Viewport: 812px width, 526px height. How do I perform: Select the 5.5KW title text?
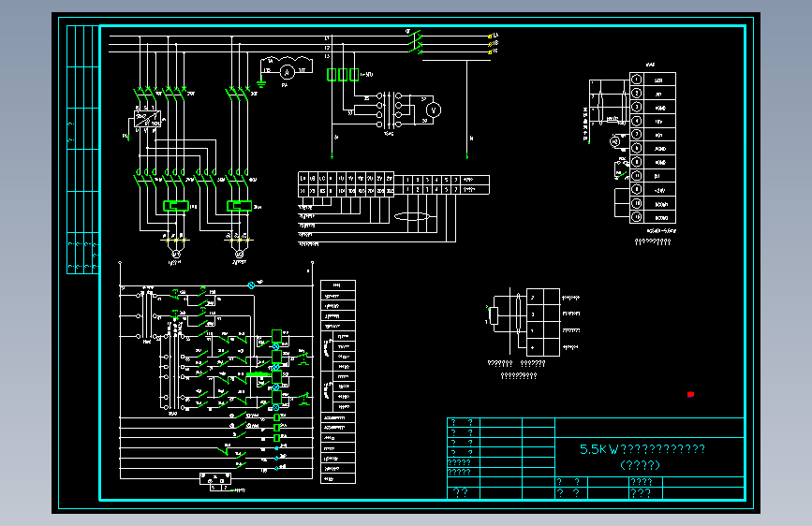point(642,449)
